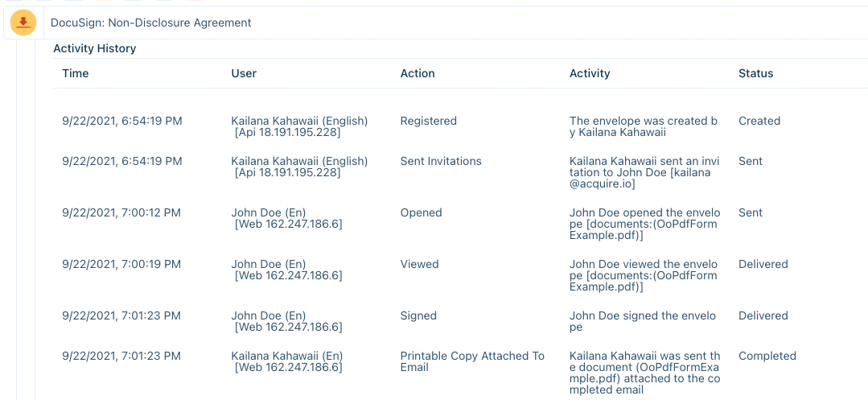The width and height of the screenshot is (868, 400).
Task: Click the Time column header
Action: click(76, 73)
